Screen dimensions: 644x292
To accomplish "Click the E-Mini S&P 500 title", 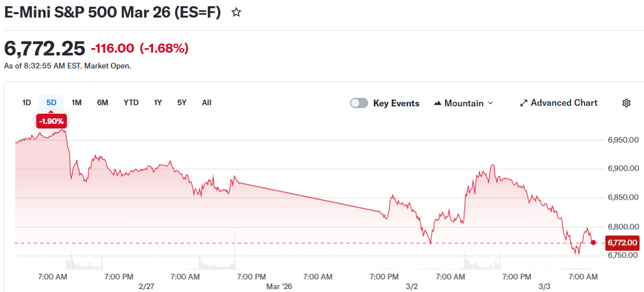I will 112,12.
